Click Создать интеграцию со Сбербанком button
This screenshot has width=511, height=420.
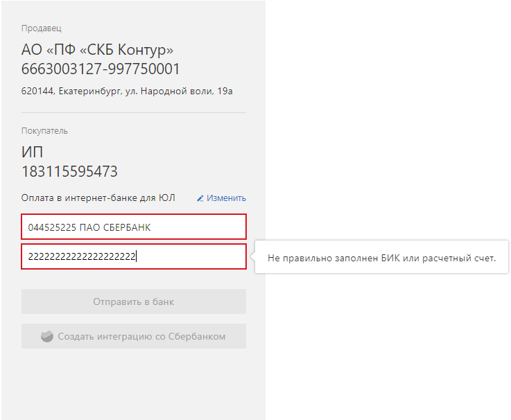[x=134, y=336]
